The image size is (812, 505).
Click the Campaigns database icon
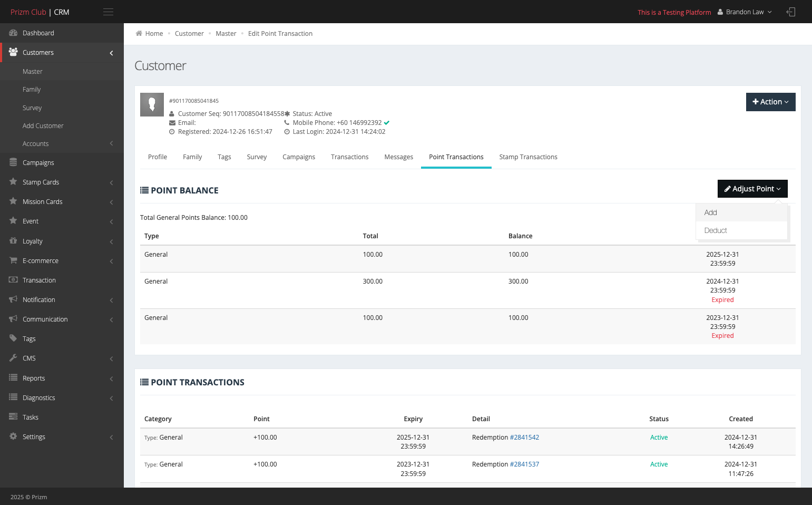tap(13, 162)
